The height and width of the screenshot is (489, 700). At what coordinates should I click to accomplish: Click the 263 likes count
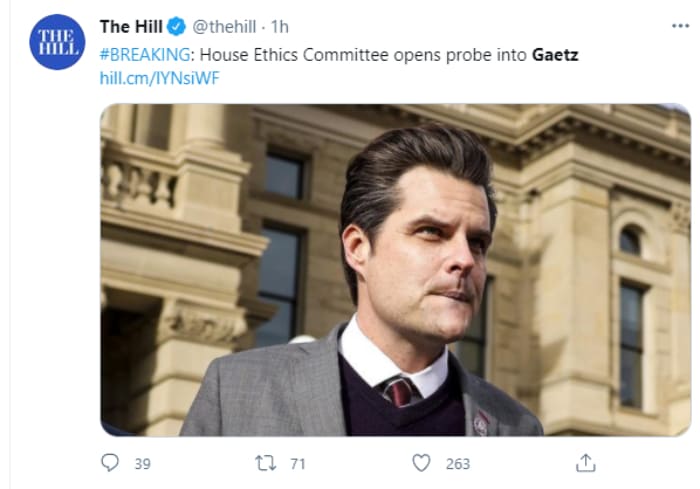458,464
